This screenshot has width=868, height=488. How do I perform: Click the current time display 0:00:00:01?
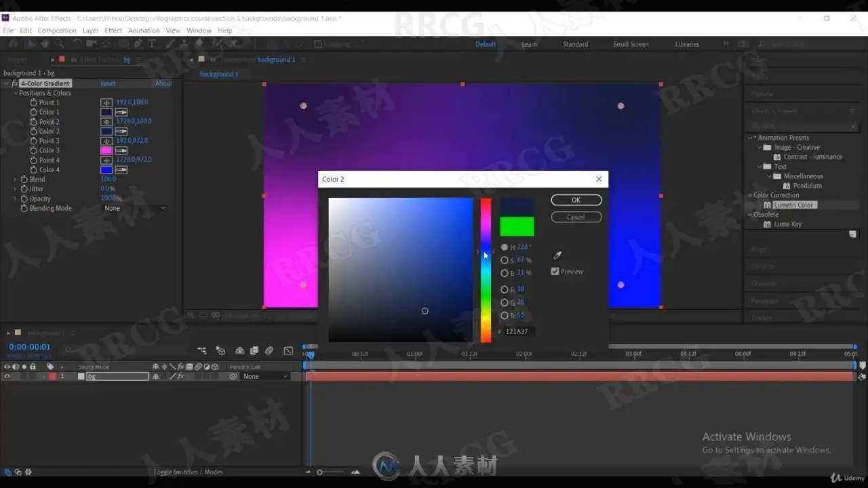(29, 347)
